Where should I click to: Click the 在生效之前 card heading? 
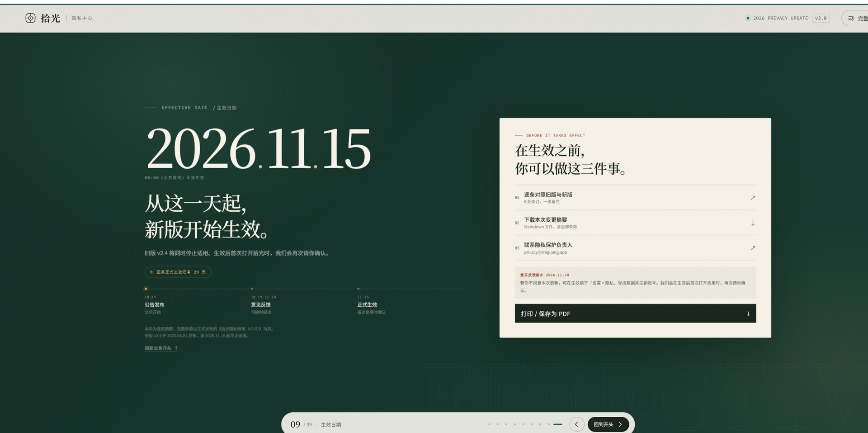click(x=571, y=159)
